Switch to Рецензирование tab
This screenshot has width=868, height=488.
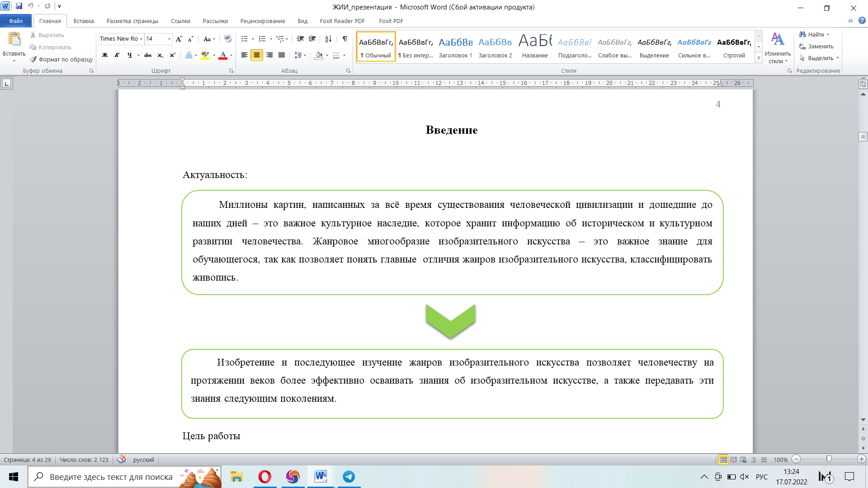point(263,21)
